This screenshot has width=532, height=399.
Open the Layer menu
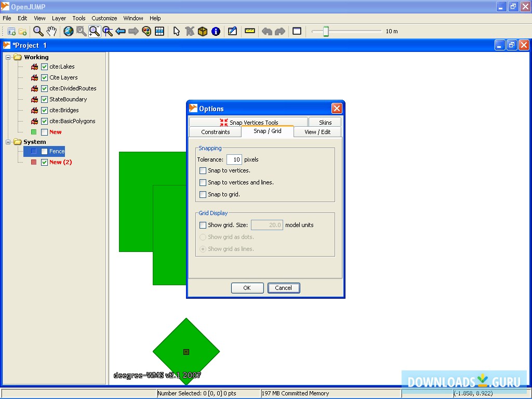pyautogui.click(x=59, y=18)
